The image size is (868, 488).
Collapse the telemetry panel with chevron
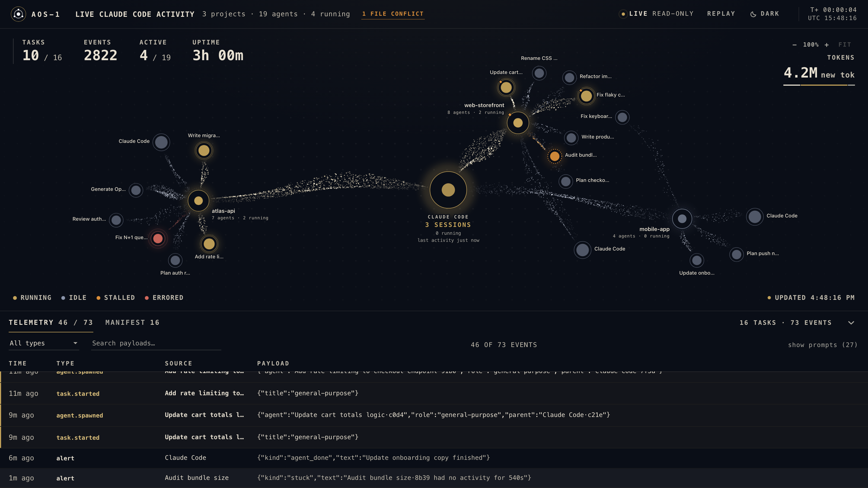851,323
